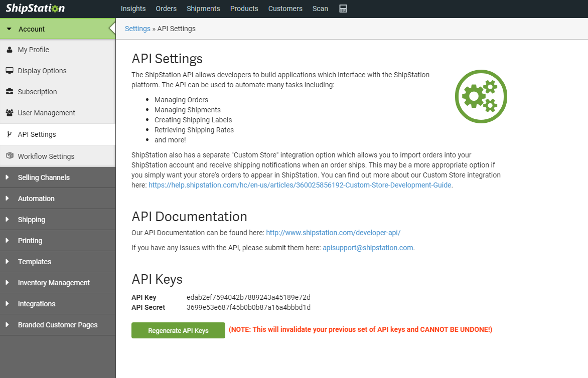588x378 pixels.
Task: Expand the Printing section
Action: pos(58,240)
